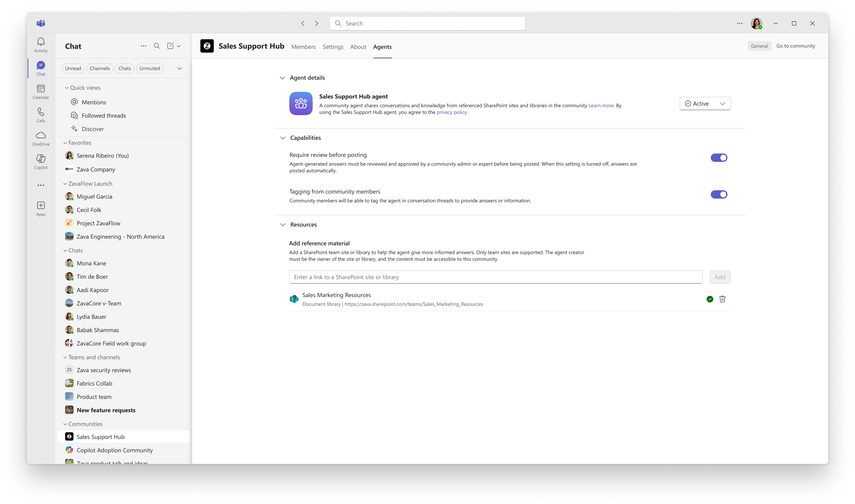
Task: Open the Apps store icon
Action: [x=41, y=209]
